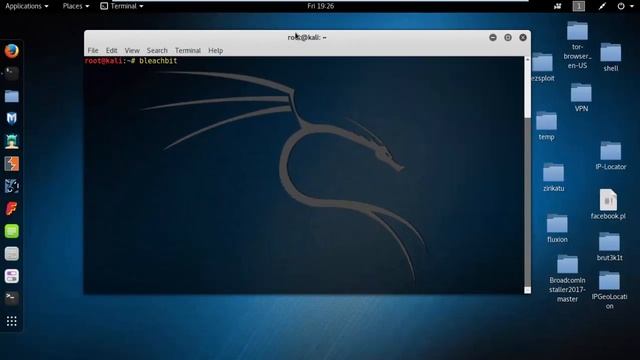Open the BroadcomInstaller2017-master folder
The height and width of the screenshot is (360, 640).
click(x=567, y=278)
